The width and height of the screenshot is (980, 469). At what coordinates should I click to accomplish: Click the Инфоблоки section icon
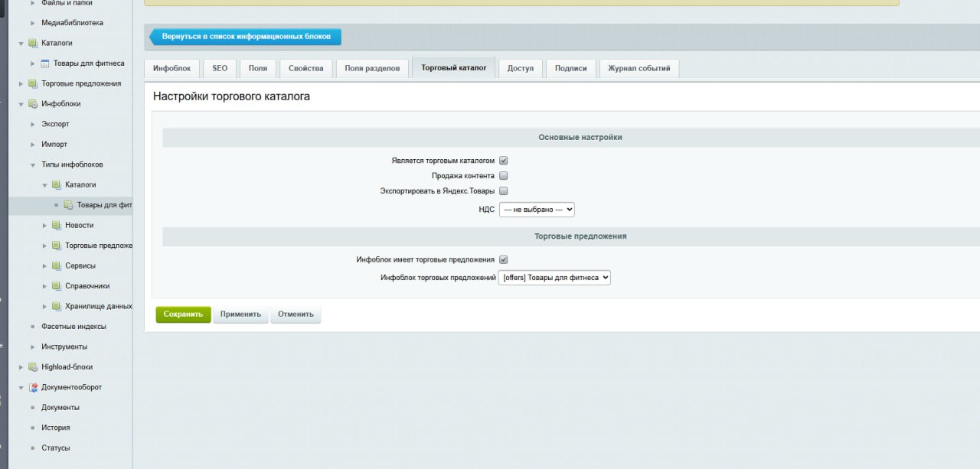coord(32,104)
